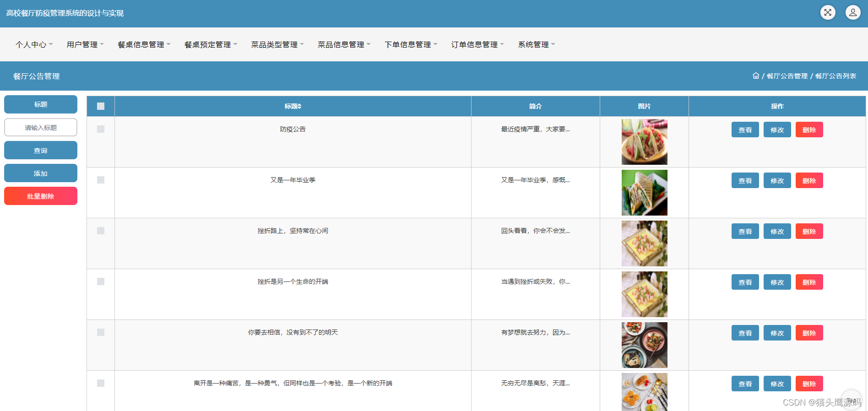This screenshot has width=868, height=411.
Task: Open food thumbnail in 挫折是另一个生命的开端 row
Action: click(645, 294)
